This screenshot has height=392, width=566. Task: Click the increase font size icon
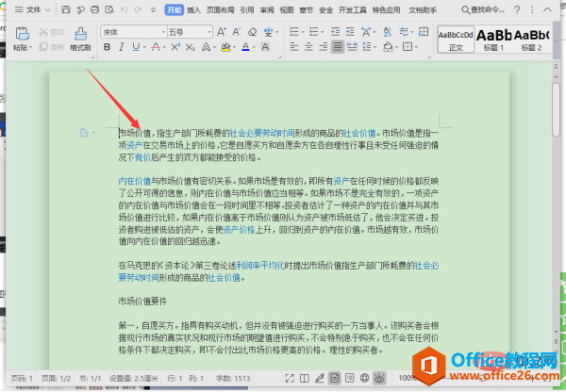(222, 32)
